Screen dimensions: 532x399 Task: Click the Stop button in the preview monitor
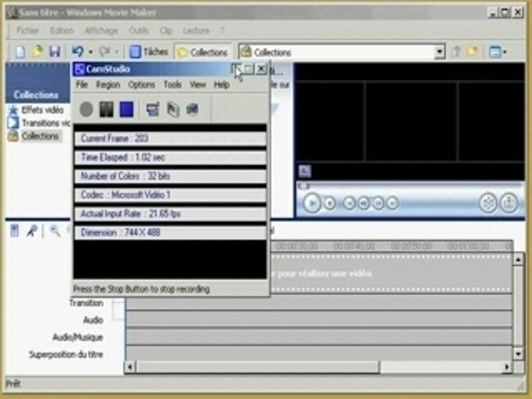[330, 203]
